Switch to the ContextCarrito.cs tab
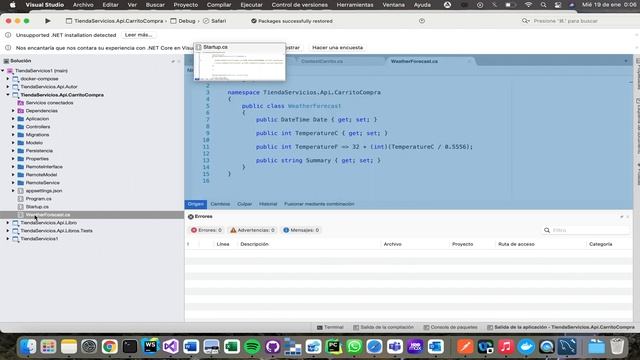Viewport: 640px width, 360px height. pos(322,61)
